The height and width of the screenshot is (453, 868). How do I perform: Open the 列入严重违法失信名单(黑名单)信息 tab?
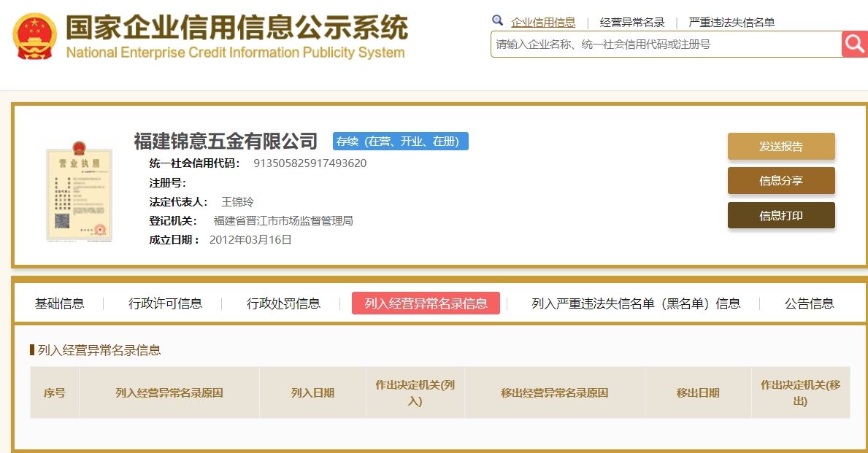click(x=636, y=303)
